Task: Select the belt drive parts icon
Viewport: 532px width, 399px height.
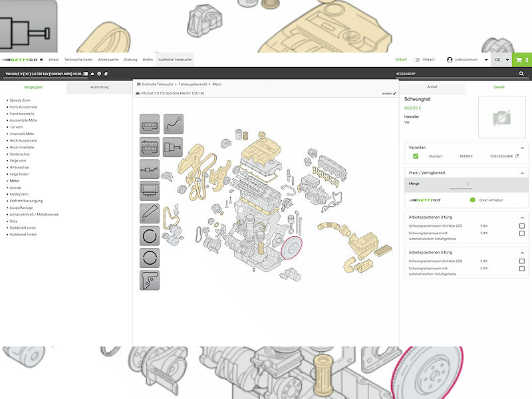Action: pos(149,280)
